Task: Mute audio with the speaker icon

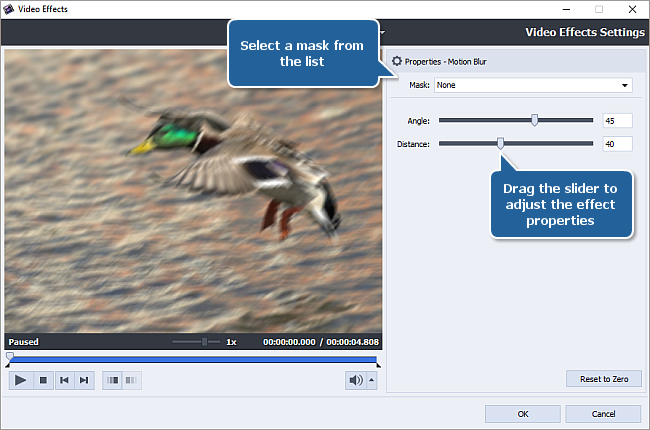Action: [x=356, y=380]
